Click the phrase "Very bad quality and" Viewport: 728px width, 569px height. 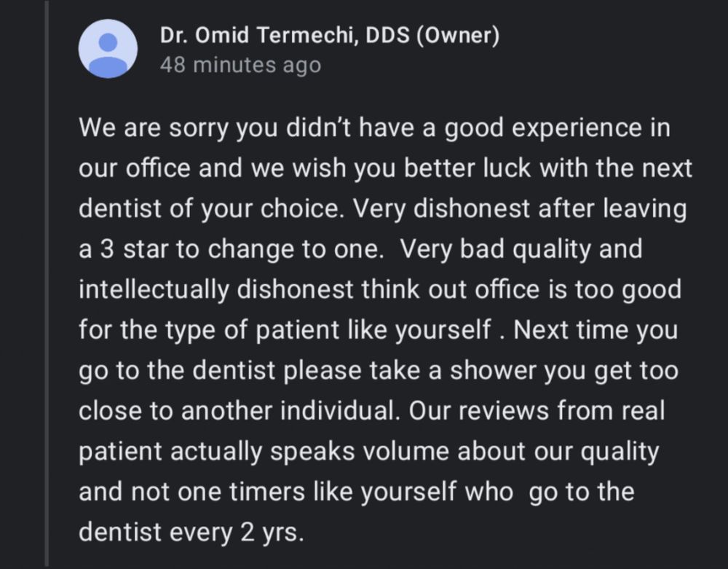pyautogui.click(x=521, y=249)
